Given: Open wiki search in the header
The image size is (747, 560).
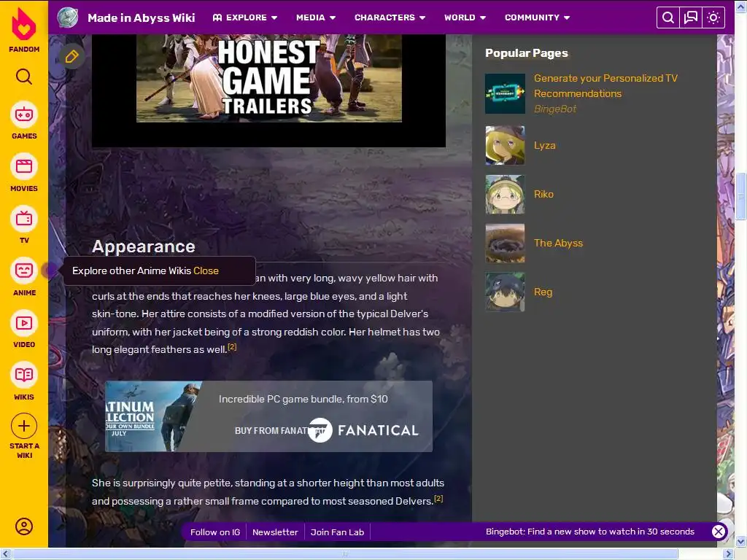Looking at the screenshot, I should click(x=668, y=17).
